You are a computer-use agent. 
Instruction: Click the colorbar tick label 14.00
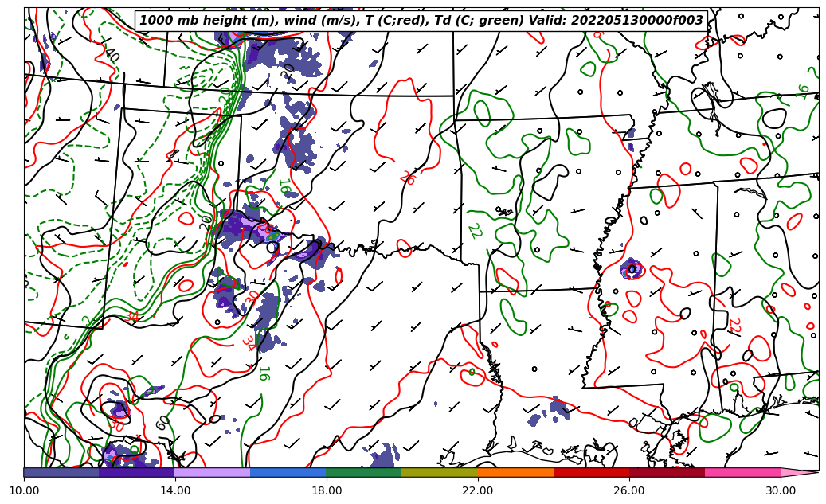click(175, 490)
